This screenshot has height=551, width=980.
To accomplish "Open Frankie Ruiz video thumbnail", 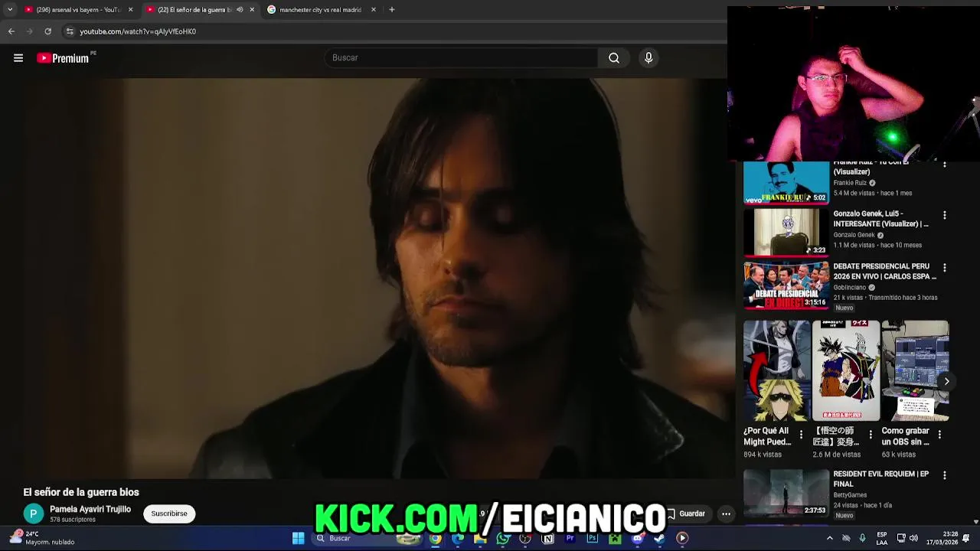I will 786,183.
